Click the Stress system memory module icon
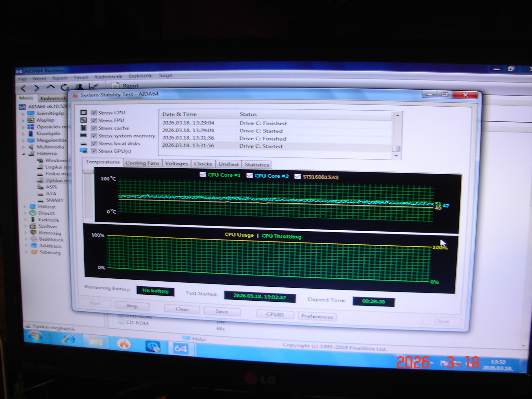This screenshot has height=399, width=532. click(83, 136)
